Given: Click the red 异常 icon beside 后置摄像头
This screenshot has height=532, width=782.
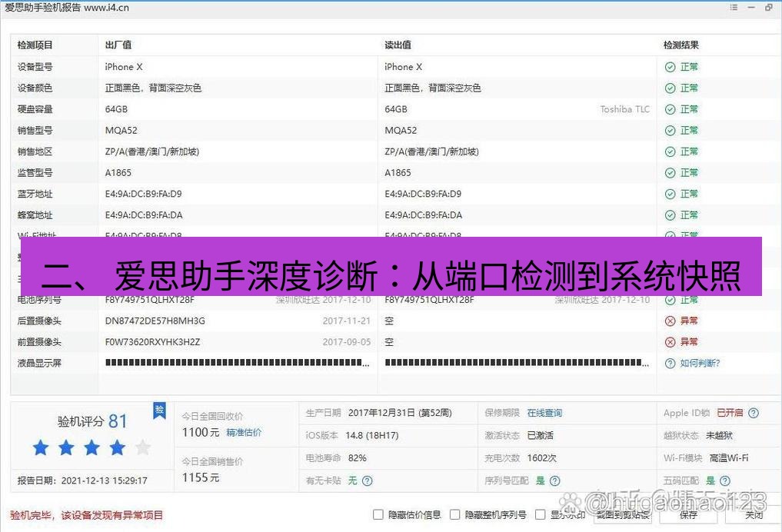Looking at the screenshot, I should pos(670,321).
